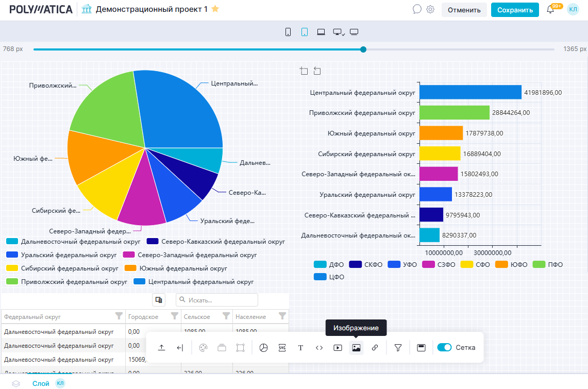Screen dimensions: 588x389
Task: Select the Text widget tool
Action: (300, 348)
